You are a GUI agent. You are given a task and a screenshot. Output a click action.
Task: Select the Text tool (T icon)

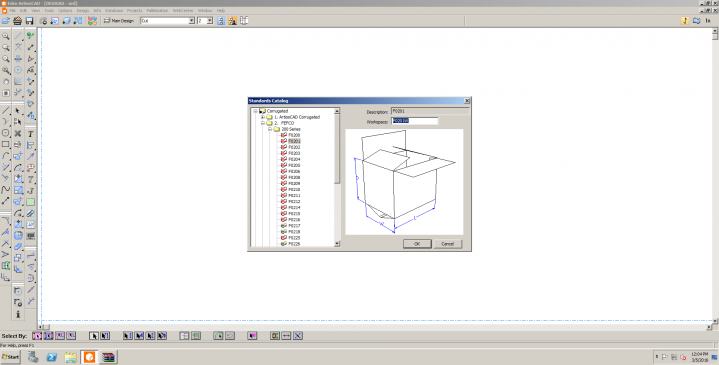point(30,134)
